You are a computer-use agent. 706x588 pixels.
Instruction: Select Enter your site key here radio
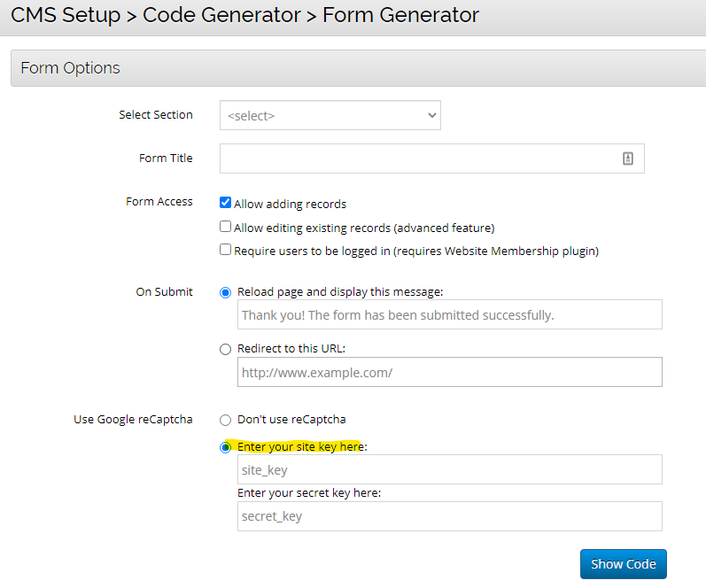[226, 447]
